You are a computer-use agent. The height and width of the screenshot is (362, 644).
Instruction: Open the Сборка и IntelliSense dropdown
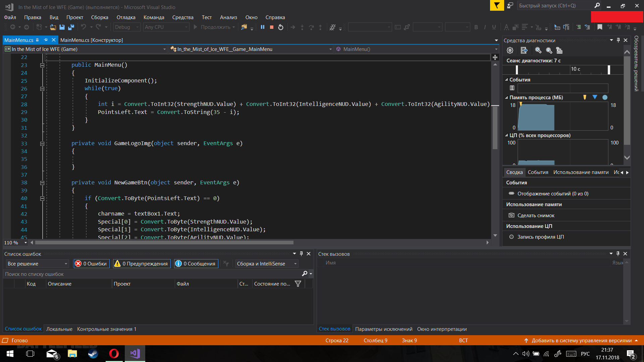266,263
